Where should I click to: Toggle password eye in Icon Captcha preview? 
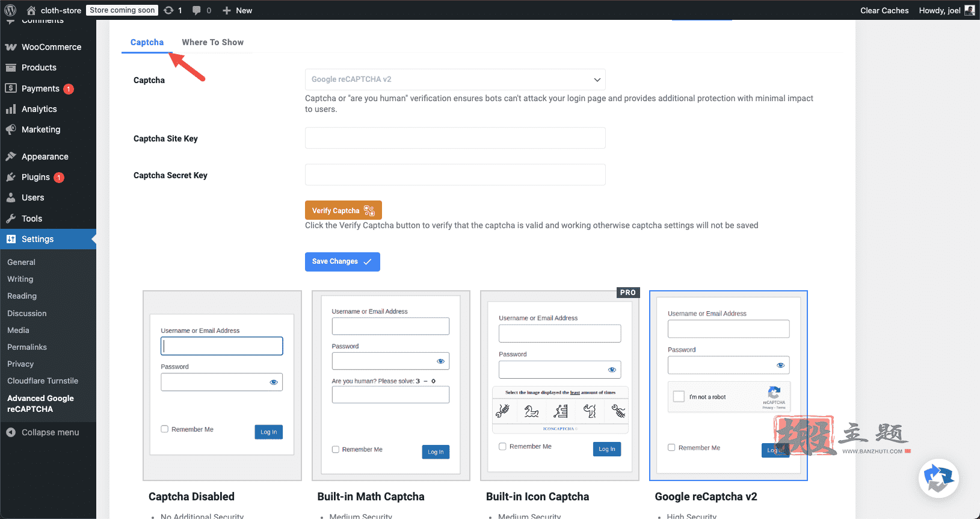point(612,370)
